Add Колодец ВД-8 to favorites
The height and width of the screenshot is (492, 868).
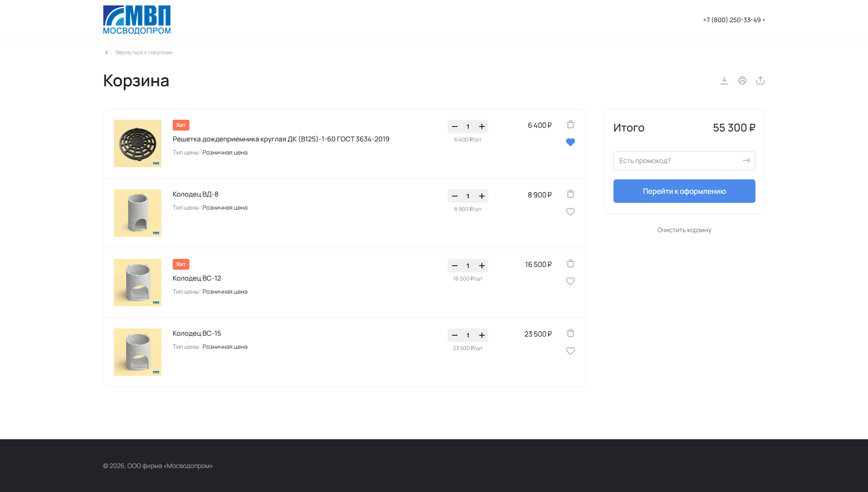tap(570, 212)
